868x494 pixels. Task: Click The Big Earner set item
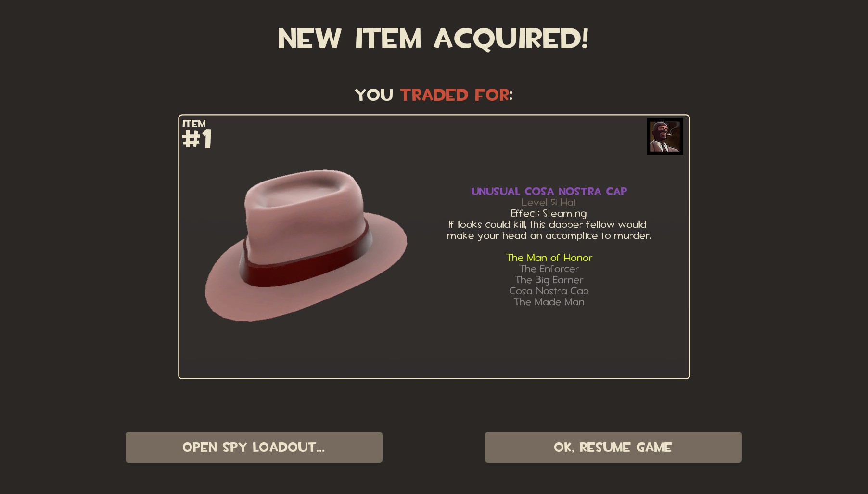point(549,280)
